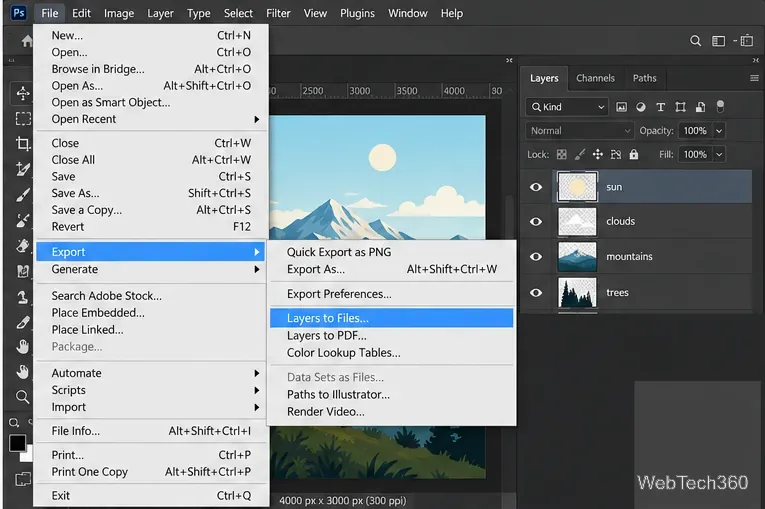This screenshot has width=765, height=509.
Task: Open the Fill slider dropdown arrow
Action: (x=719, y=155)
